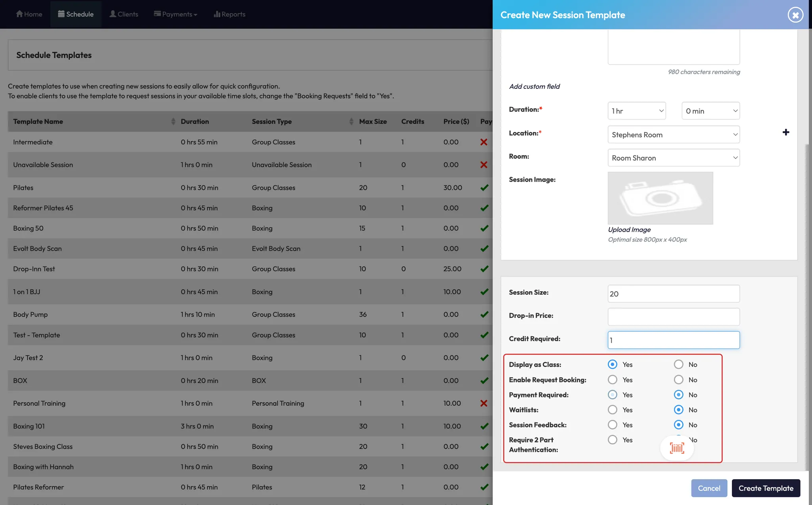The height and width of the screenshot is (505, 812).
Task: Click the barcode scanner floating icon
Action: (677, 448)
